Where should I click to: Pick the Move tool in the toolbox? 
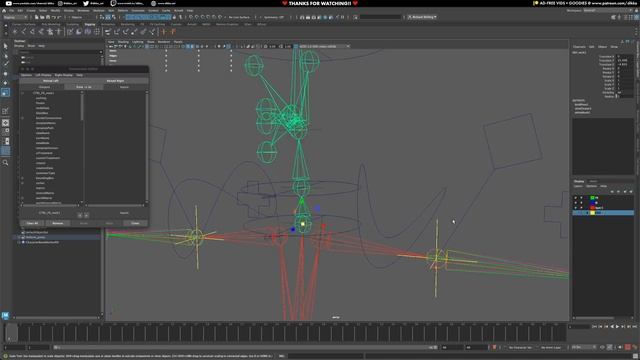pyautogui.click(x=5, y=74)
